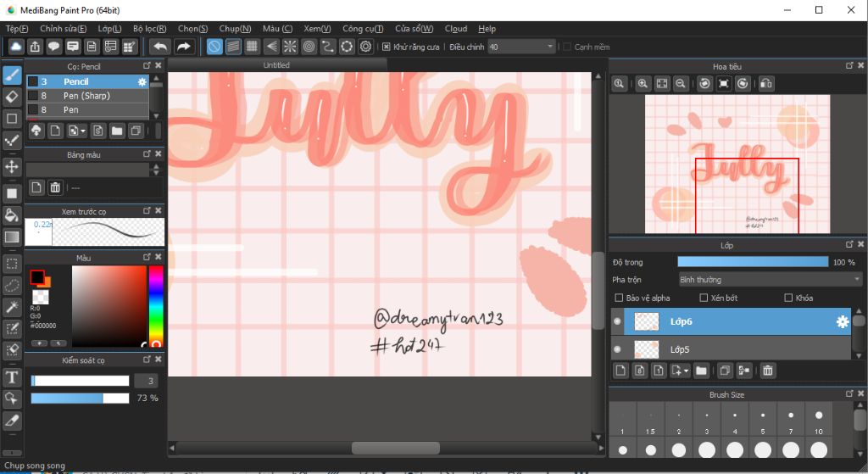
Task: Toggle the Cạnh mềm checkbox
Action: pos(567,47)
